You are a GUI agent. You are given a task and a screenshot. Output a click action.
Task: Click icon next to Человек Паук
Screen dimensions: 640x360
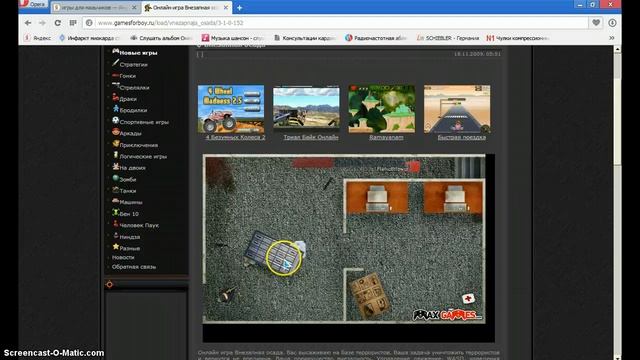coord(116,224)
